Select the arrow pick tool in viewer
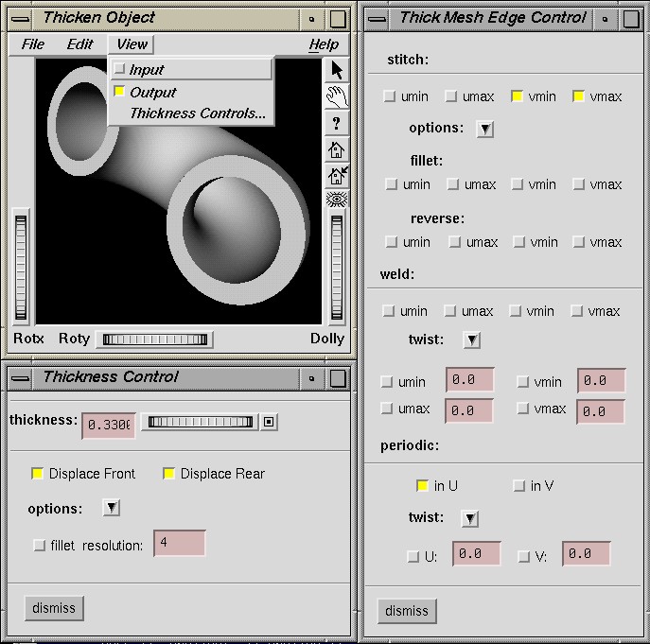Screen dimensions: 650x644 click(337, 70)
